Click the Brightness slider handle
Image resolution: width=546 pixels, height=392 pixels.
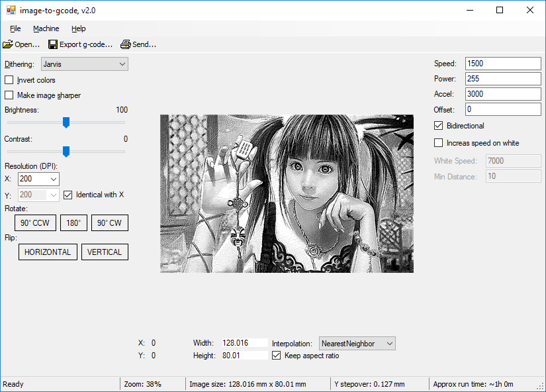(x=66, y=122)
